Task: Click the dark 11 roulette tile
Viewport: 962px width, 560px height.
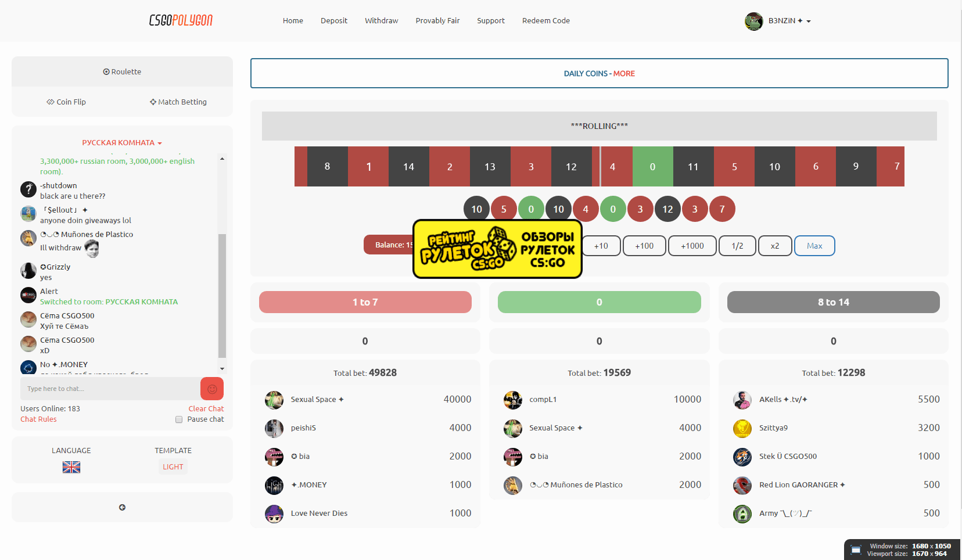Action: (694, 167)
